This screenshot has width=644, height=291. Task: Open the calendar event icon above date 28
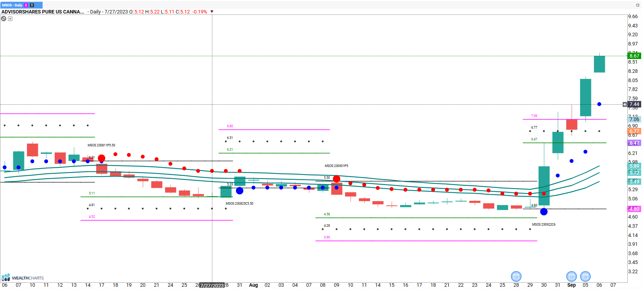coord(516,276)
